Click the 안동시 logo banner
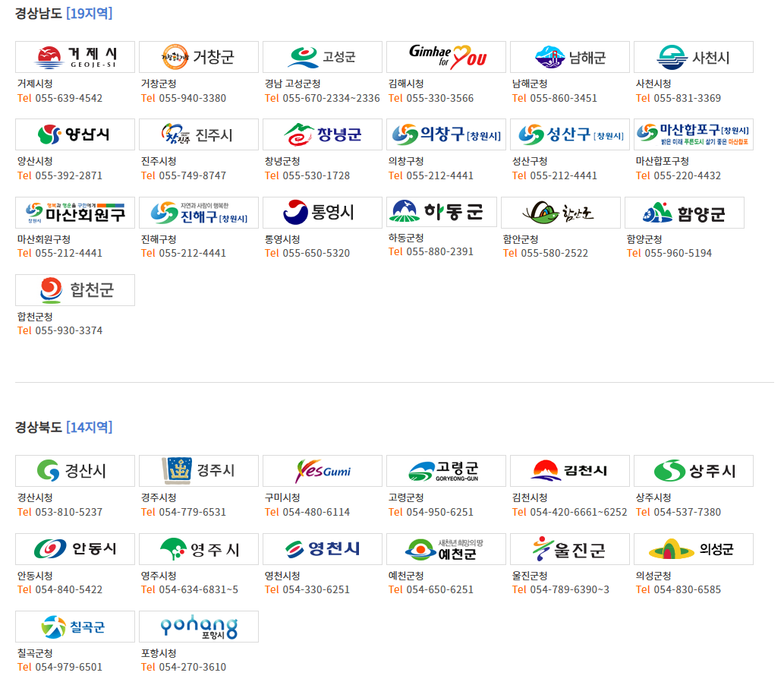This screenshot has width=784, height=679. 75,549
